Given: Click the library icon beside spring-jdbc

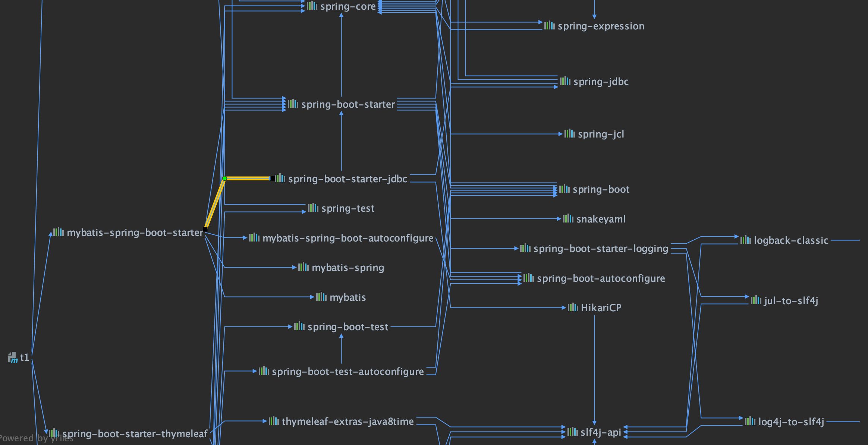Looking at the screenshot, I should 565,81.
